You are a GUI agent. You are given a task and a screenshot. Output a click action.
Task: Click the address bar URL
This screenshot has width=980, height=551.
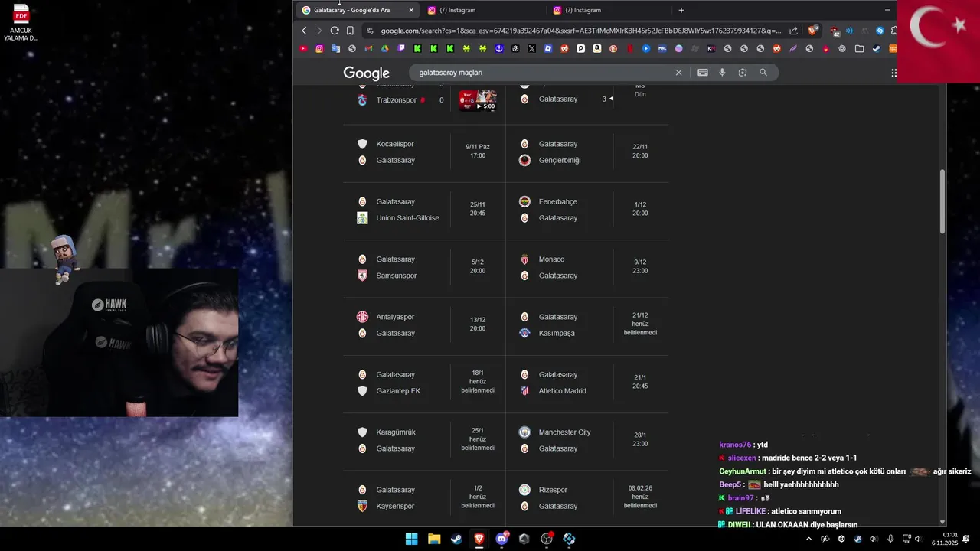click(x=580, y=31)
